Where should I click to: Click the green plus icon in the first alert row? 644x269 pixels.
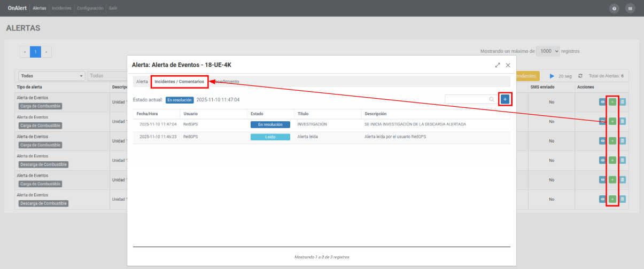pyautogui.click(x=612, y=101)
